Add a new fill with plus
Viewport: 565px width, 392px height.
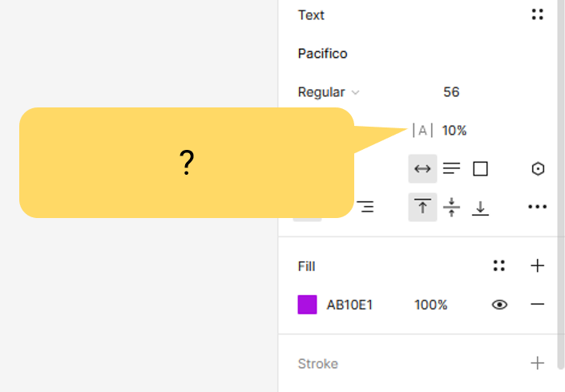(538, 266)
